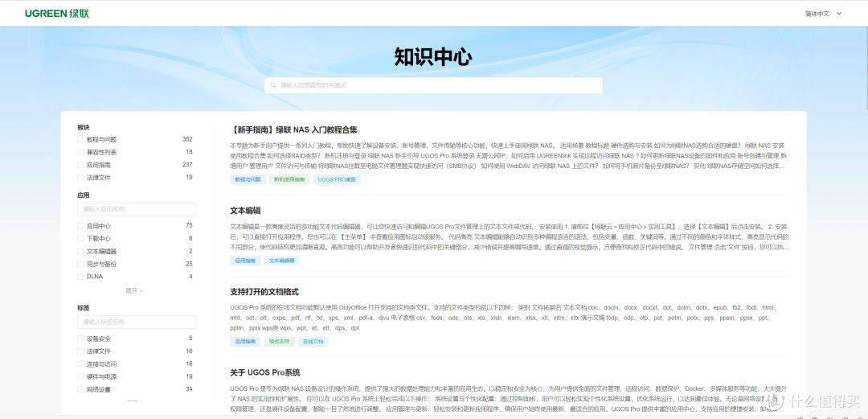Check the 连接与访问 checkbox

[80, 364]
